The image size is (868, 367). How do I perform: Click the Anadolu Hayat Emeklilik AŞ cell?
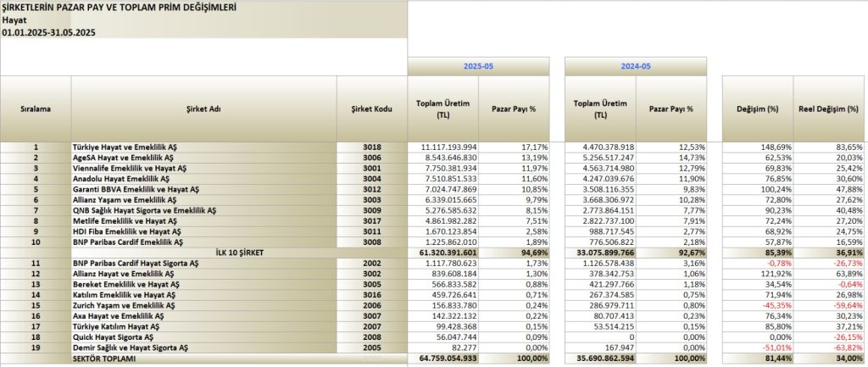[203, 179]
